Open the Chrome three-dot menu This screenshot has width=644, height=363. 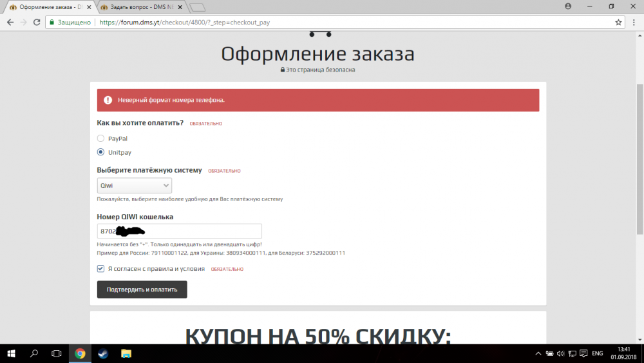pyautogui.click(x=634, y=22)
